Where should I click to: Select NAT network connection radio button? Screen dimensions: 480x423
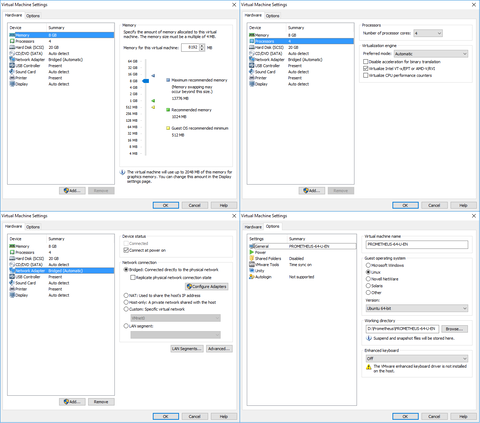coord(126,295)
